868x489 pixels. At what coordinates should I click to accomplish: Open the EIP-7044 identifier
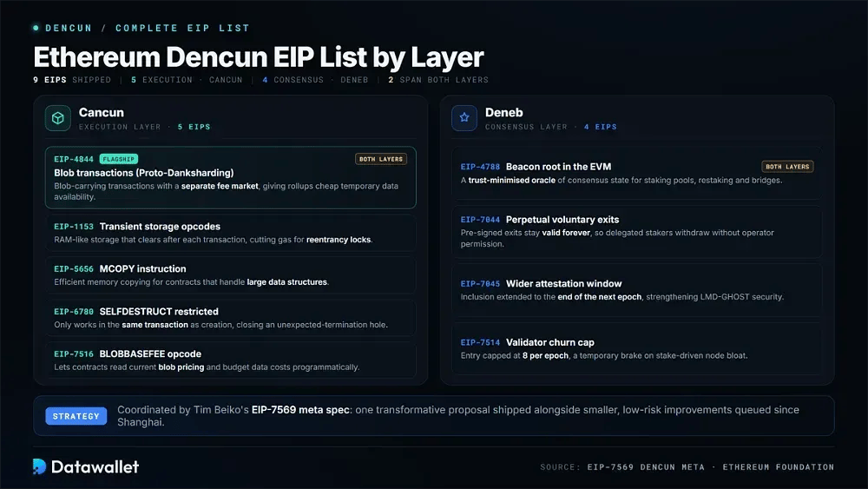tap(480, 220)
